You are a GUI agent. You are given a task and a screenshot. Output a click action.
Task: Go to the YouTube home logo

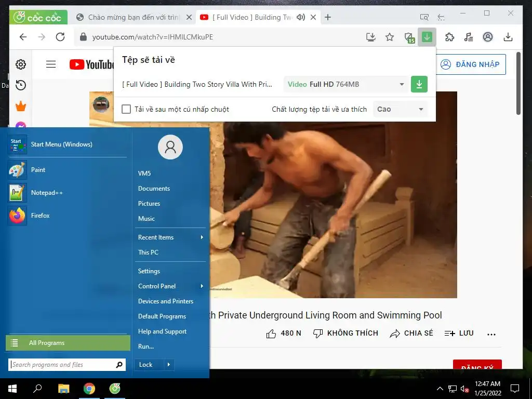click(x=91, y=64)
